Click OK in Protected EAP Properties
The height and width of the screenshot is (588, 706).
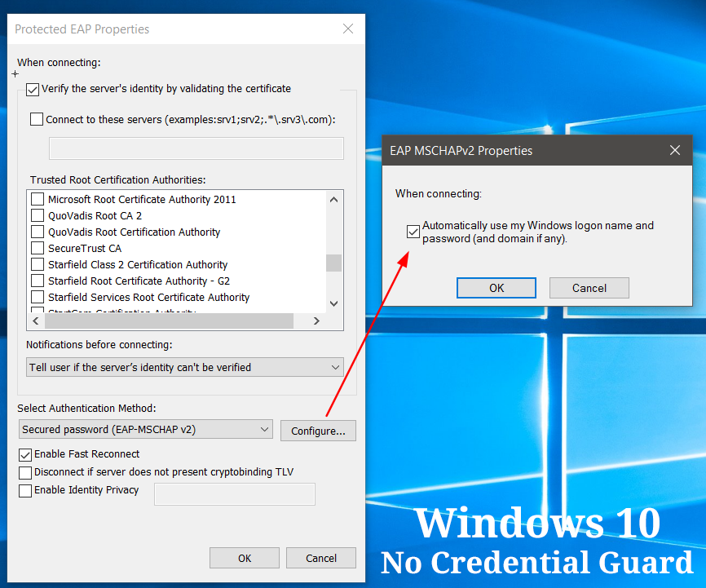coord(245,559)
